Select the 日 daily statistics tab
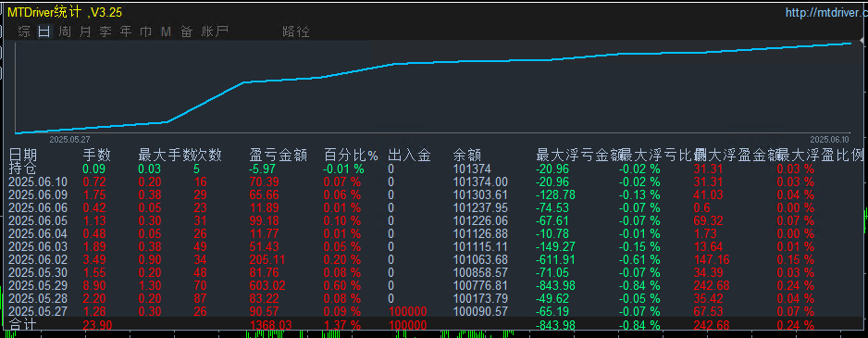This screenshot has height=338, width=868. pos(44,31)
